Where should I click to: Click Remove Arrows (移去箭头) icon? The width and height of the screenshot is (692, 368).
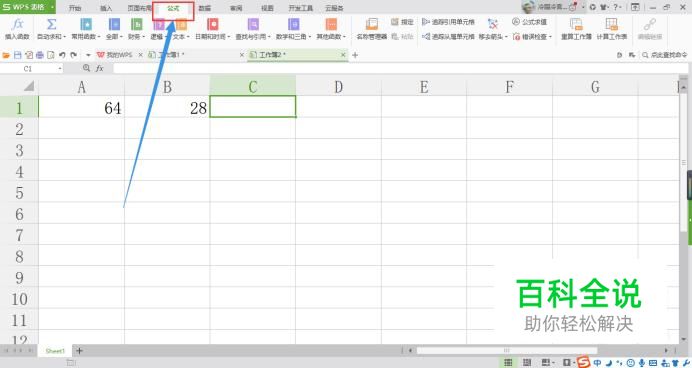(x=493, y=24)
